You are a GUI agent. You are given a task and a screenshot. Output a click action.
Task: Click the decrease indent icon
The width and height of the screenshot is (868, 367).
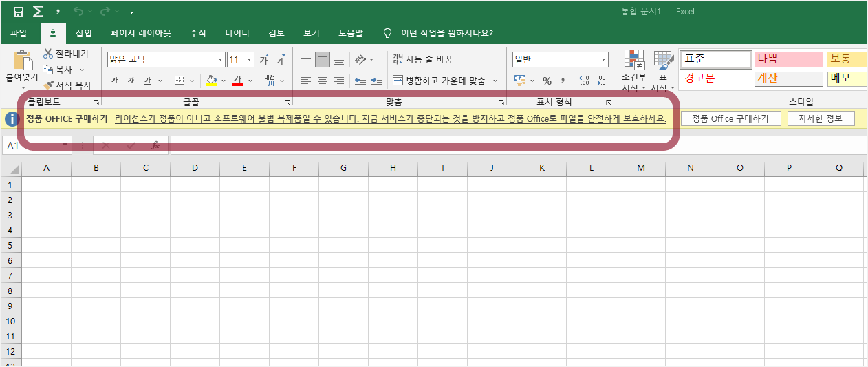pos(360,81)
